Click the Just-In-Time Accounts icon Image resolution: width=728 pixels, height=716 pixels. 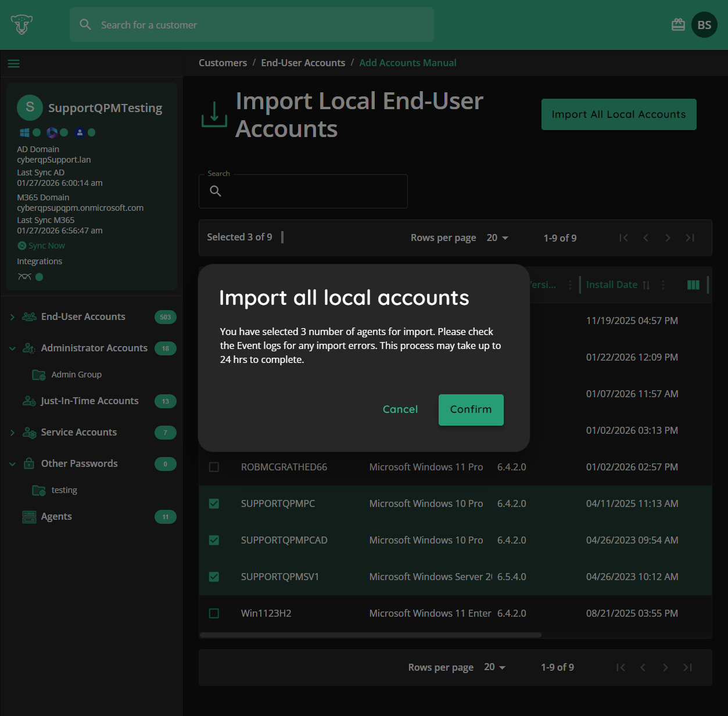[x=29, y=401]
